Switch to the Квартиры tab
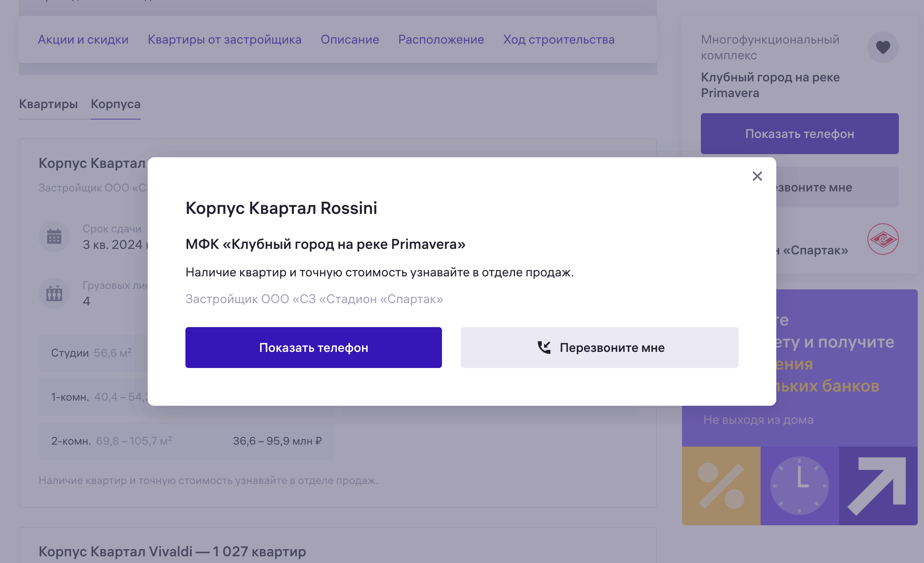The width and height of the screenshot is (924, 563). pos(48,104)
